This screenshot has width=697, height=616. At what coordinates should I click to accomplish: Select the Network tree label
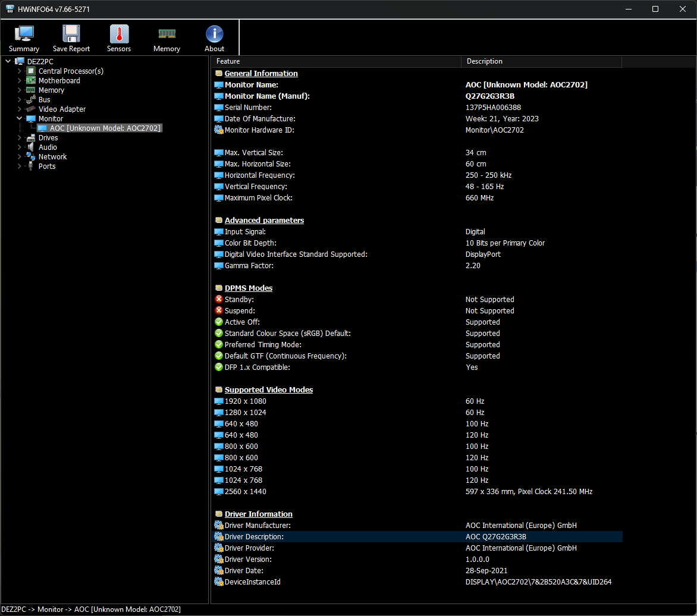(x=52, y=156)
